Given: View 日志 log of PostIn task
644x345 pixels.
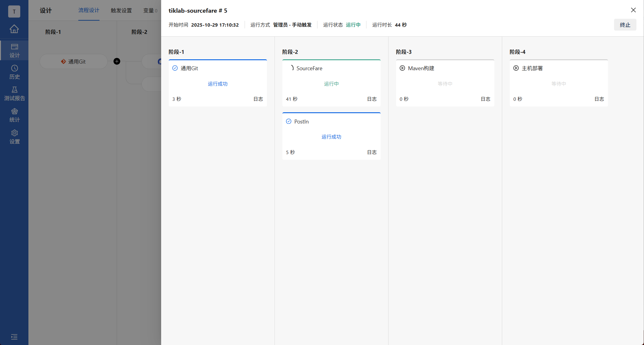Looking at the screenshot, I should (372, 152).
